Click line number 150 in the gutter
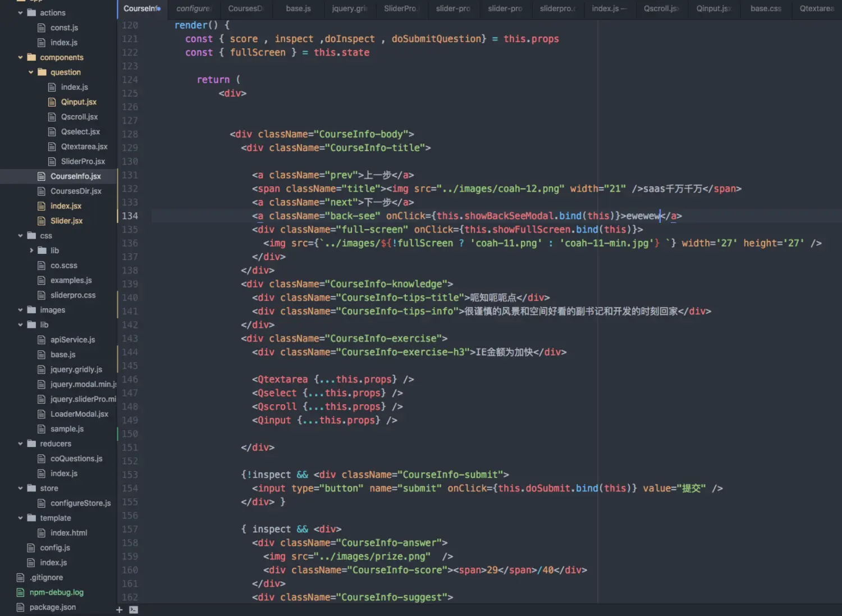 click(x=130, y=434)
